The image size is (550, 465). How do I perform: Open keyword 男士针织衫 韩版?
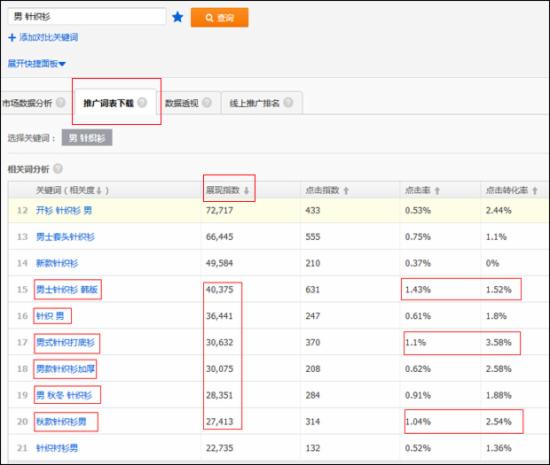pyautogui.click(x=67, y=289)
